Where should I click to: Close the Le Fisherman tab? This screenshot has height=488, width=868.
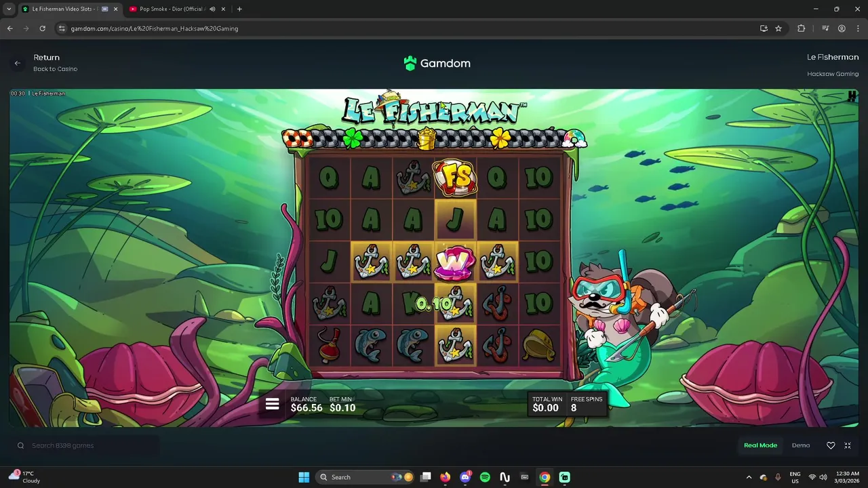(x=115, y=9)
